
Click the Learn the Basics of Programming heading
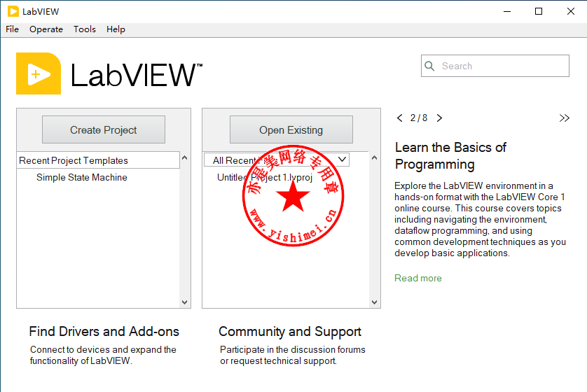click(450, 155)
